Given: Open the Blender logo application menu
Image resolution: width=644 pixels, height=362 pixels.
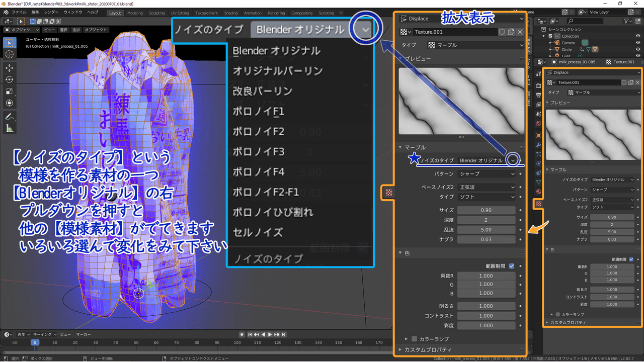Looking at the screenshot, I should point(5,12).
